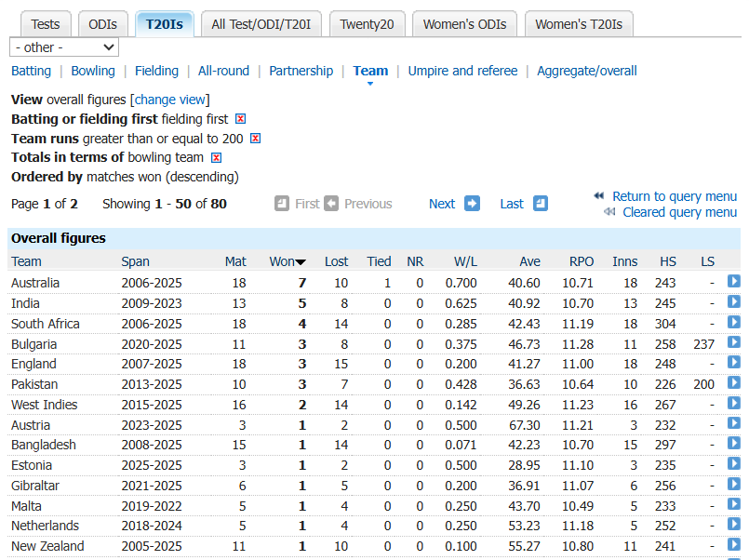This screenshot has width=749, height=560.
Task: Switch to the Twenty20 tab
Action: pos(367,24)
